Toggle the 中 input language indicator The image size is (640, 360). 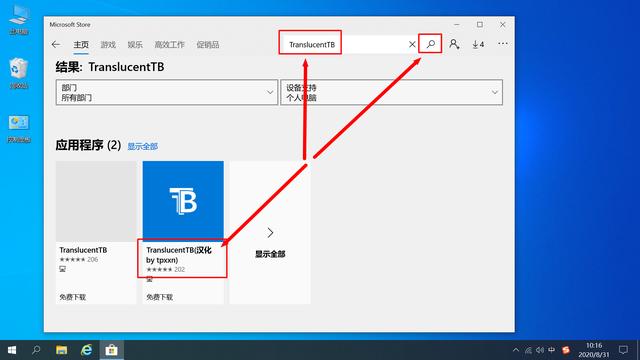point(552,350)
